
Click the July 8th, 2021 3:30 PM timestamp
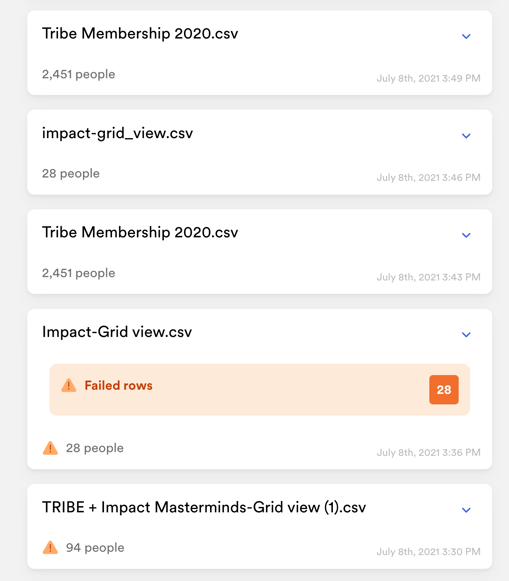tap(429, 552)
